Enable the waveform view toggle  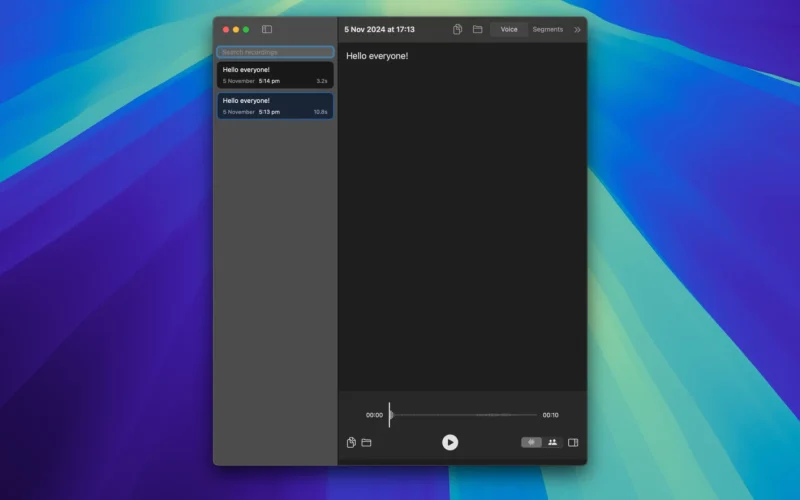click(531, 442)
